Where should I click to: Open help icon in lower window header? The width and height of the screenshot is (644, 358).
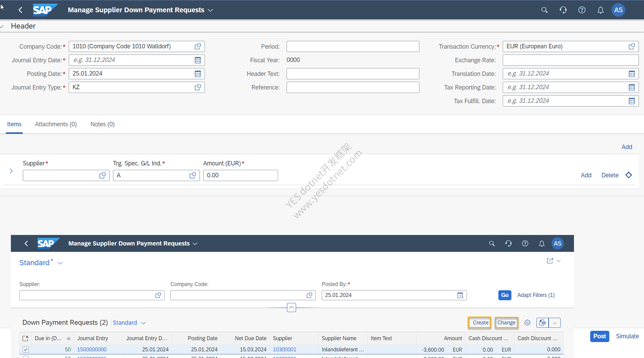[525, 243]
